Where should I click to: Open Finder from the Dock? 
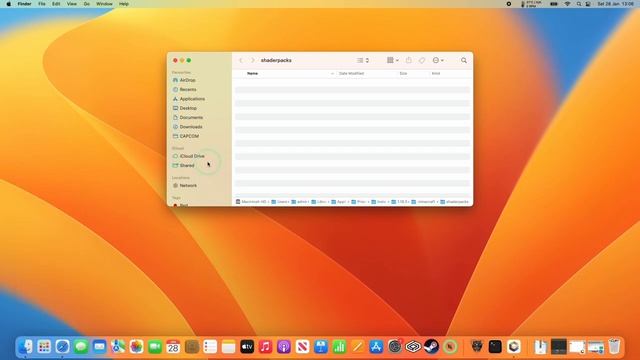25,347
